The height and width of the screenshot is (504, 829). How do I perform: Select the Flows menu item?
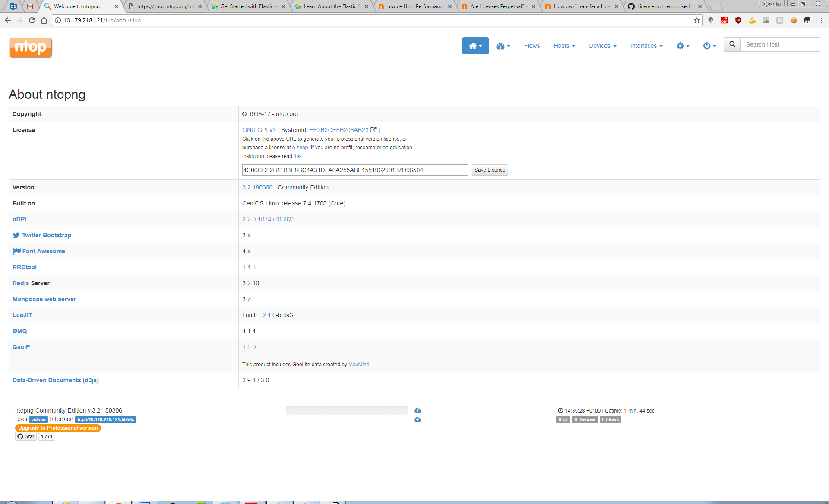tap(532, 46)
